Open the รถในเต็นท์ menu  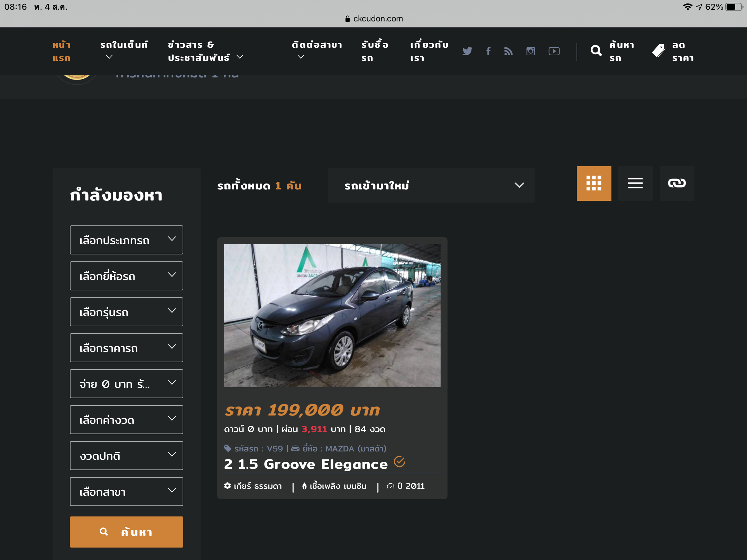[x=124, y=50]
